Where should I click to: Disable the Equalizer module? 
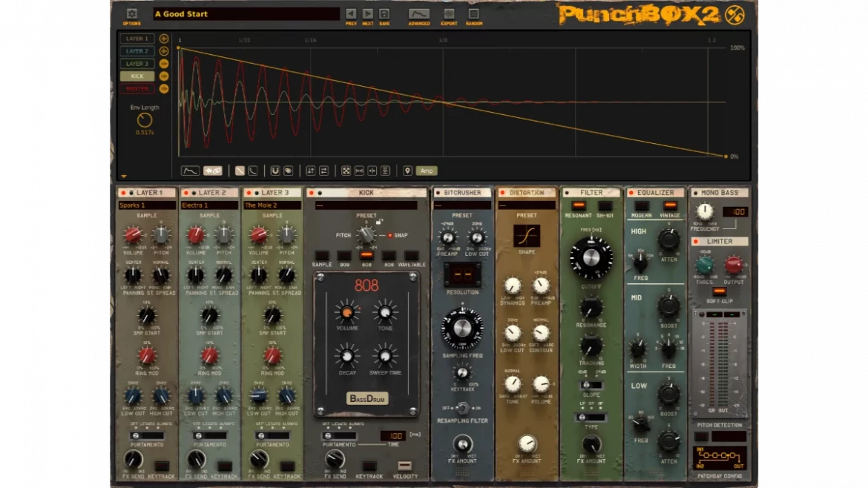pos(631,193)
